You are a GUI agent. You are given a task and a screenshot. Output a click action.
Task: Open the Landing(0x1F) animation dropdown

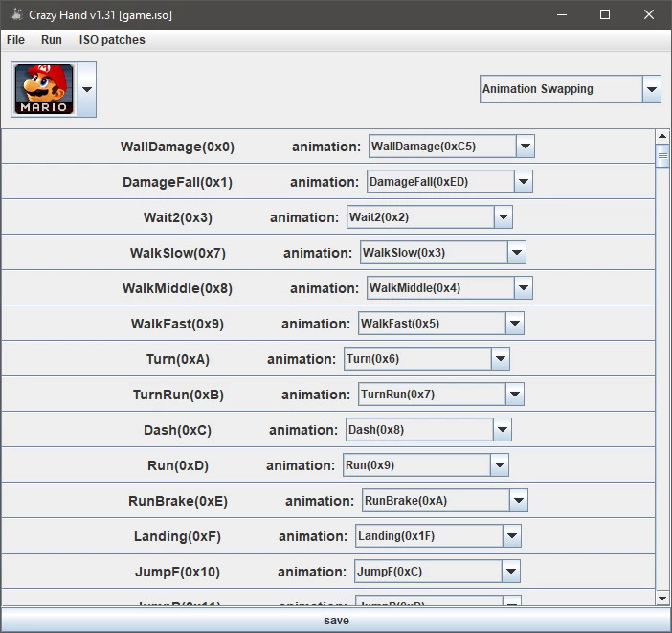512,536
